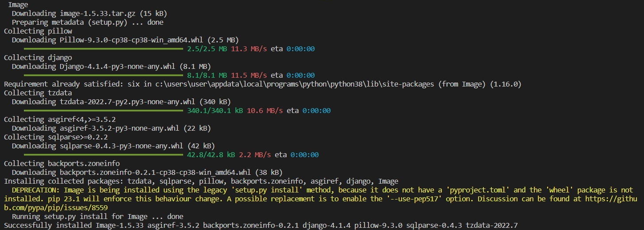Screen dimensions: 644x230
Task: Click the 'Installing collected packages:' line
Action: [201, 181]
